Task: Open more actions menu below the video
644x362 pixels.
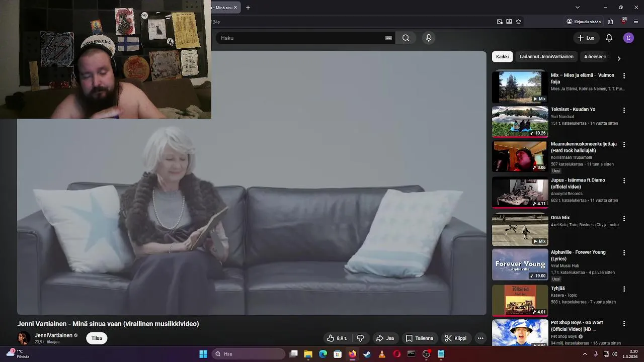Action: pos(480,338)
